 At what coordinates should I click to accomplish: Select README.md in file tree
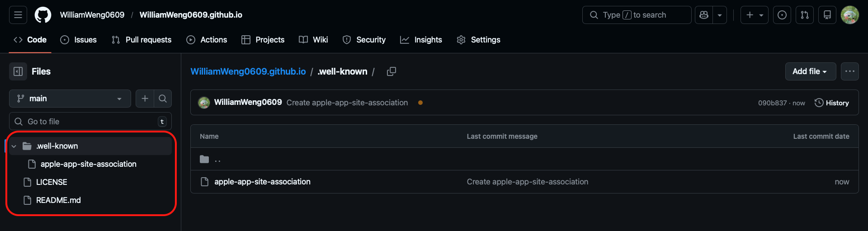click(x=58, y=200)
